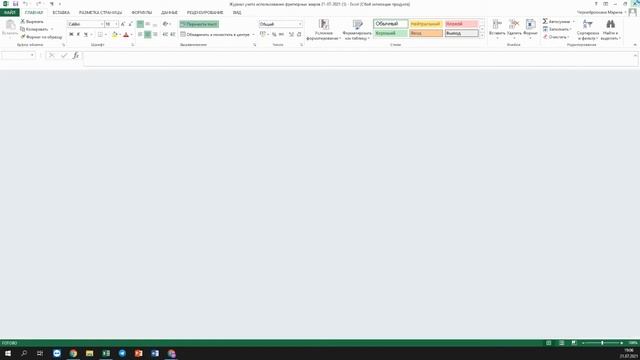Select the grey Вывод cell style
640x360 pixels.
click(461, 33)
